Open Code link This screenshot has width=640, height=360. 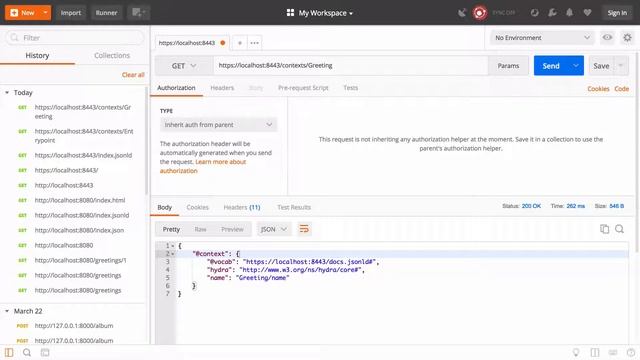point(622,89)
